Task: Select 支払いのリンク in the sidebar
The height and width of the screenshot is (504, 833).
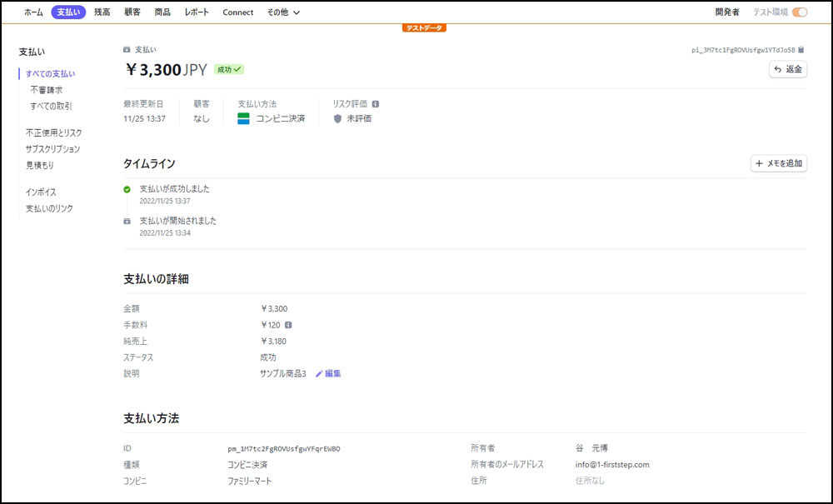Action: 49,208
